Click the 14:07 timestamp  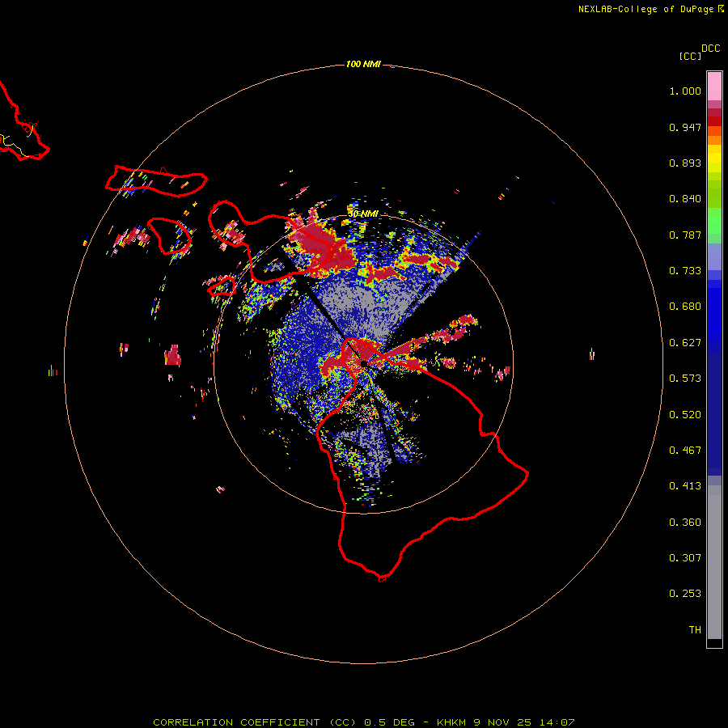(557, 722)
